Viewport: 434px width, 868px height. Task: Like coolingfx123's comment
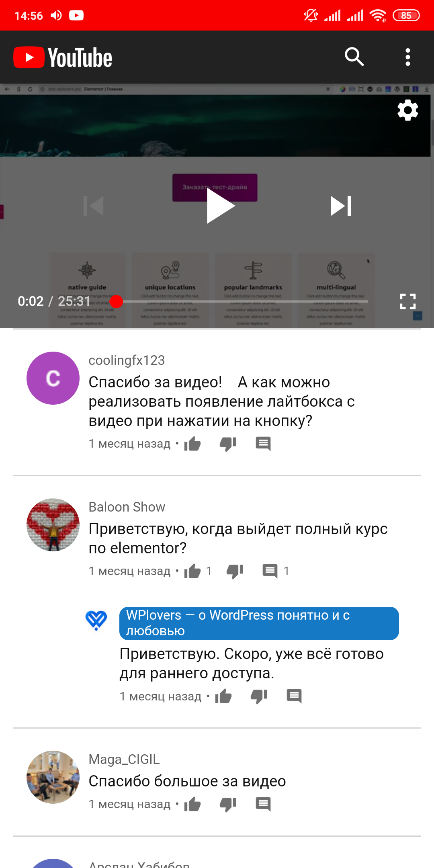pos(192,444)
